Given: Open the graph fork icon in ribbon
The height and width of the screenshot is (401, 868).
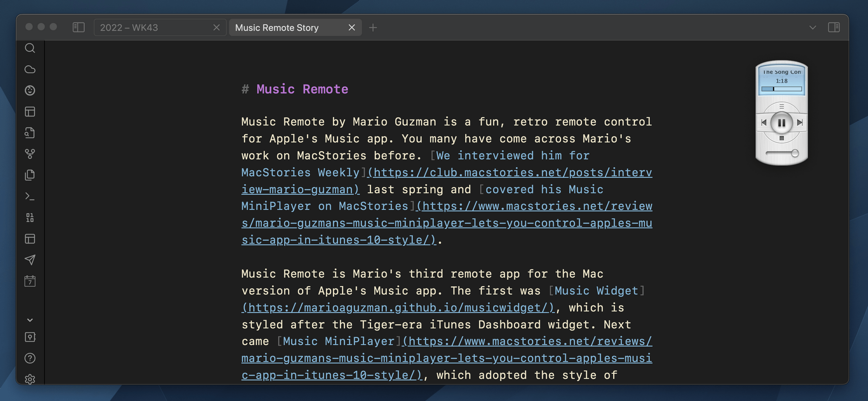Looking at the screenshot, I should click(30, 154).
